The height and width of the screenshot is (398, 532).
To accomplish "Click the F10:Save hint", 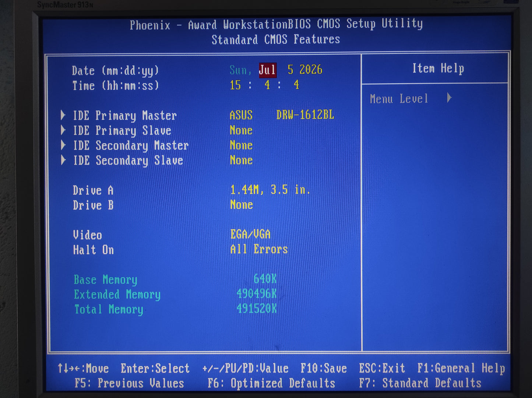I will 324,368.
